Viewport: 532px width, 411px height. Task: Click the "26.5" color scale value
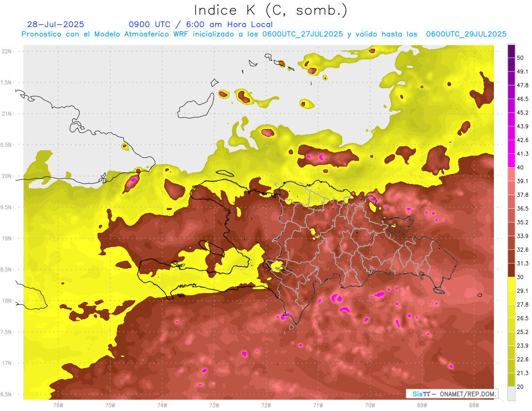[x=522, y=318]
